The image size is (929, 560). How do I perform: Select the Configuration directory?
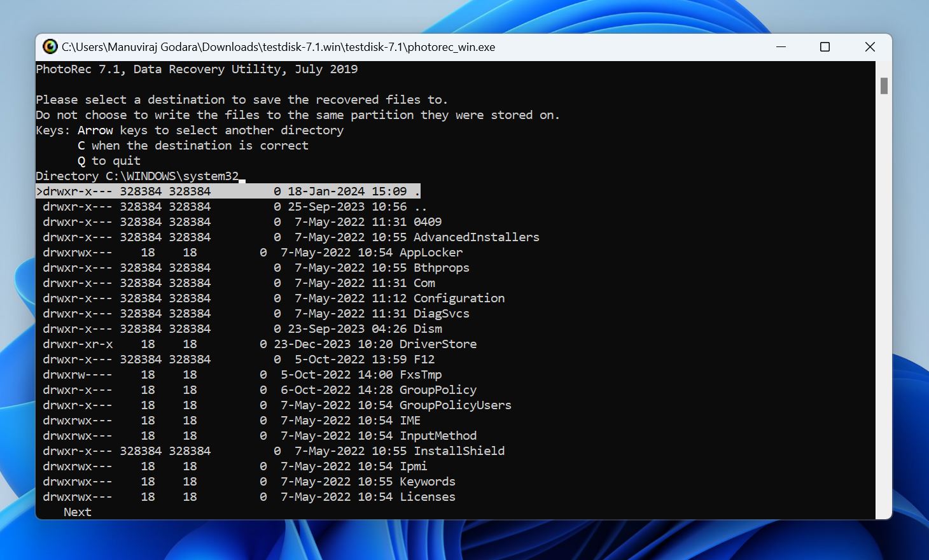(274, 298)
